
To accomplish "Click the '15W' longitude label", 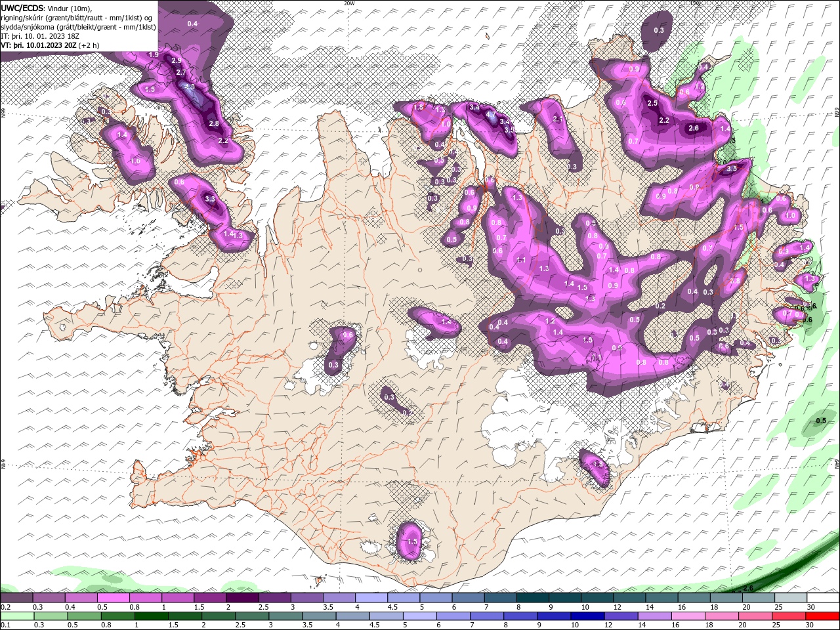I will [x=695, y=3].
